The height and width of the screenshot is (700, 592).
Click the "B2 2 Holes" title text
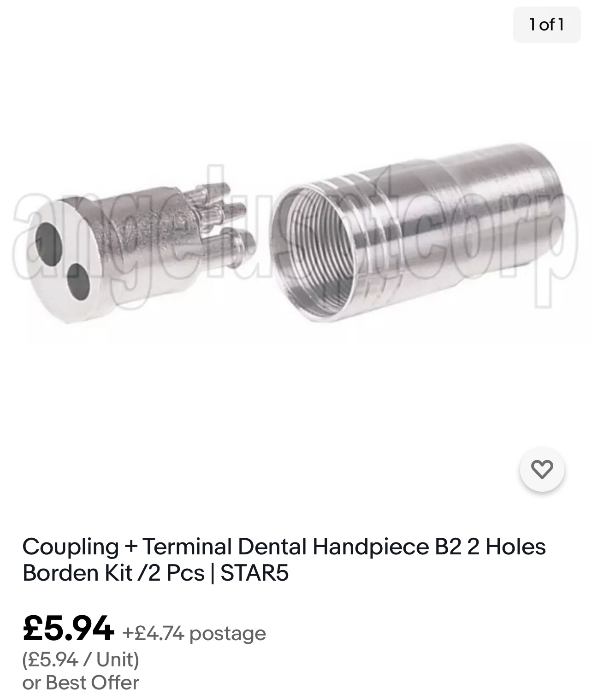point(487,547)
